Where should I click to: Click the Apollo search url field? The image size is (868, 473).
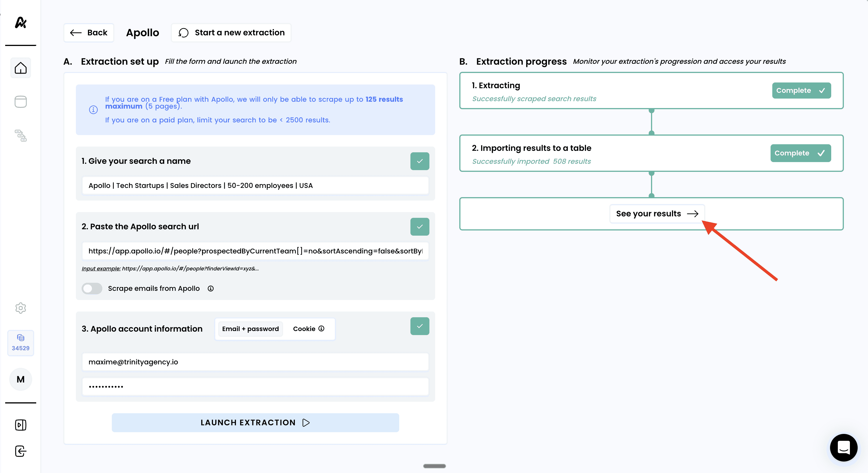point(255,251)
